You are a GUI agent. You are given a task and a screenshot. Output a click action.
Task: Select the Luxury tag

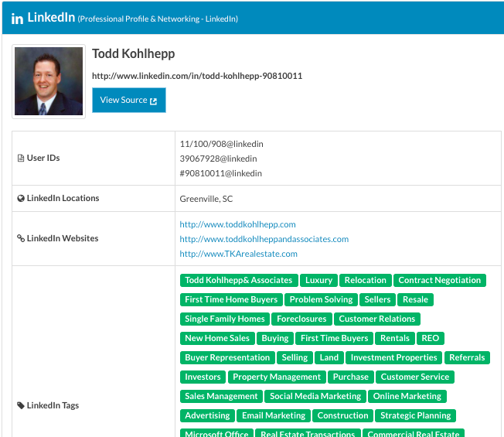318,280
